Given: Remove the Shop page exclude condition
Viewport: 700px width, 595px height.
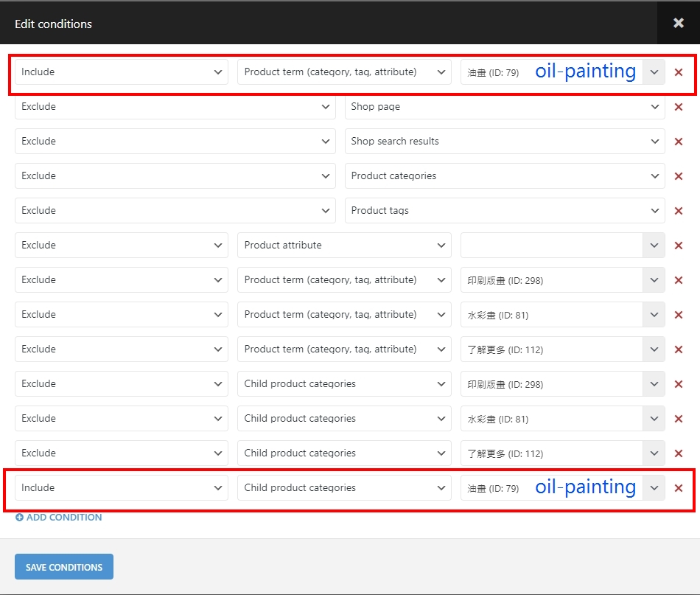Looking at the screenshot, I should (x=678, y=107).
